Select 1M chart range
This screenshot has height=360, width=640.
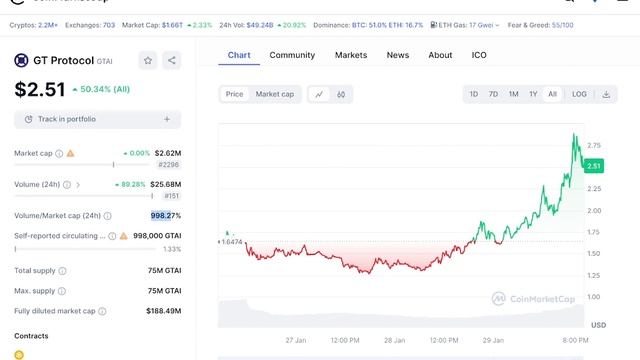pyautogui.click(x=513, y=94)
